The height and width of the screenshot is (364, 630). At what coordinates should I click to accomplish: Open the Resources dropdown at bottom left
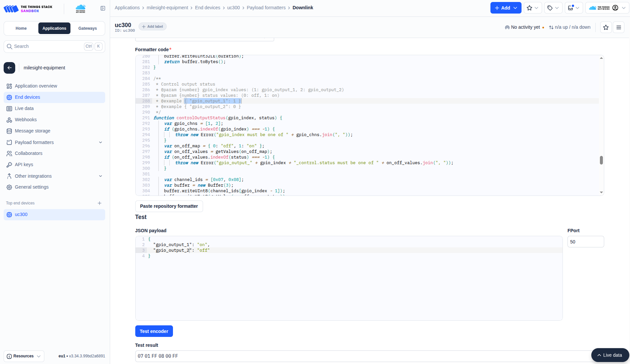pos(24,356)
